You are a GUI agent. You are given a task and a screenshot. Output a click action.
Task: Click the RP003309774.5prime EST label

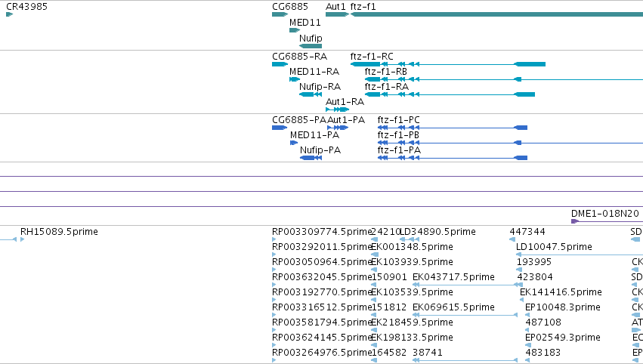(x=322, y=232)
